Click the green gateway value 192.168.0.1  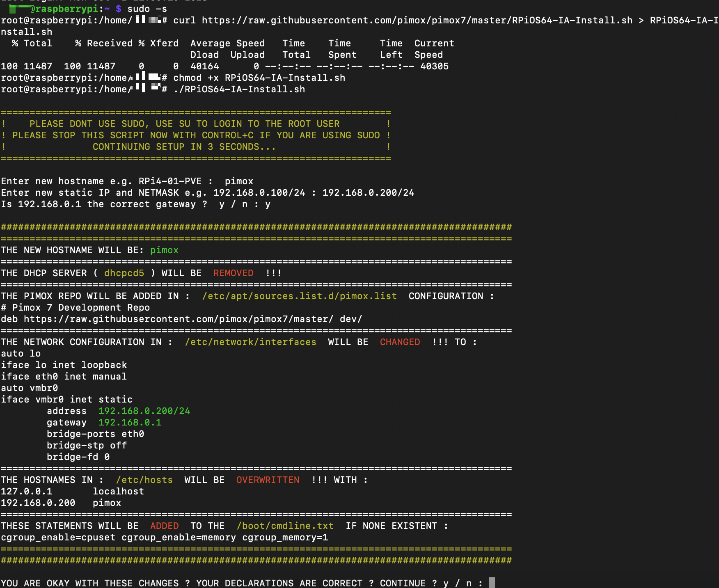click(x=130, y=423)
